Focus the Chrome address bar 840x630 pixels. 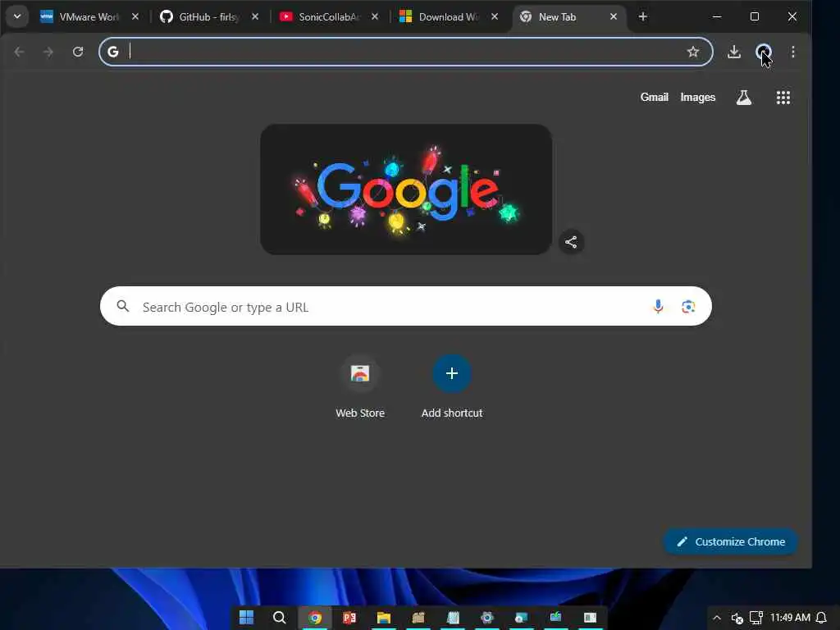point(405,52)
